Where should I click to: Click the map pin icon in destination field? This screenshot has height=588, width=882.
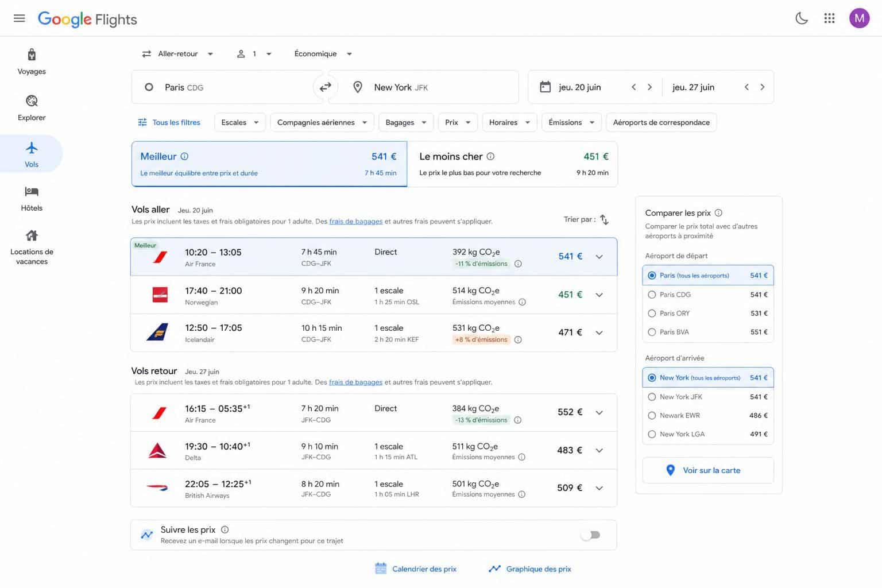357,87
